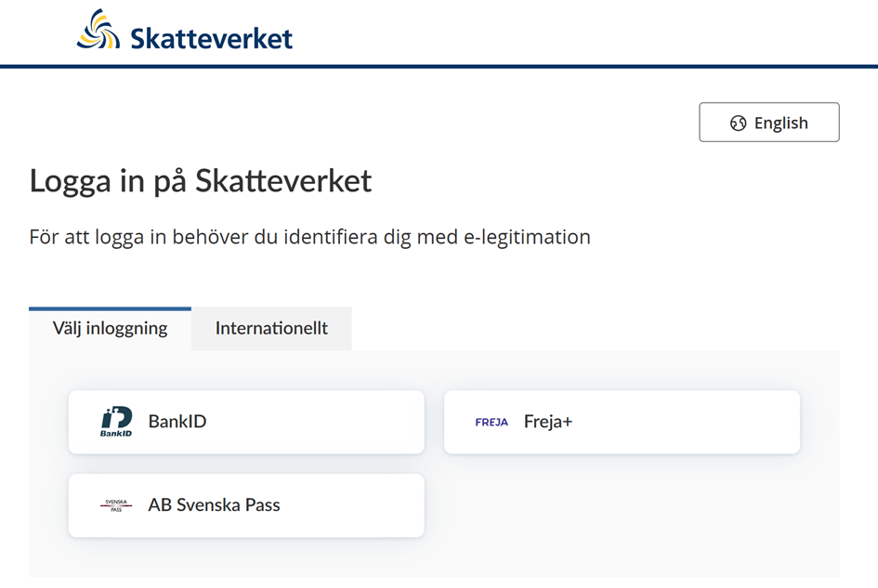The width and height of the screenshot is (878, 588).
Task: Switch language with the English button
Action: pos(768,122)
